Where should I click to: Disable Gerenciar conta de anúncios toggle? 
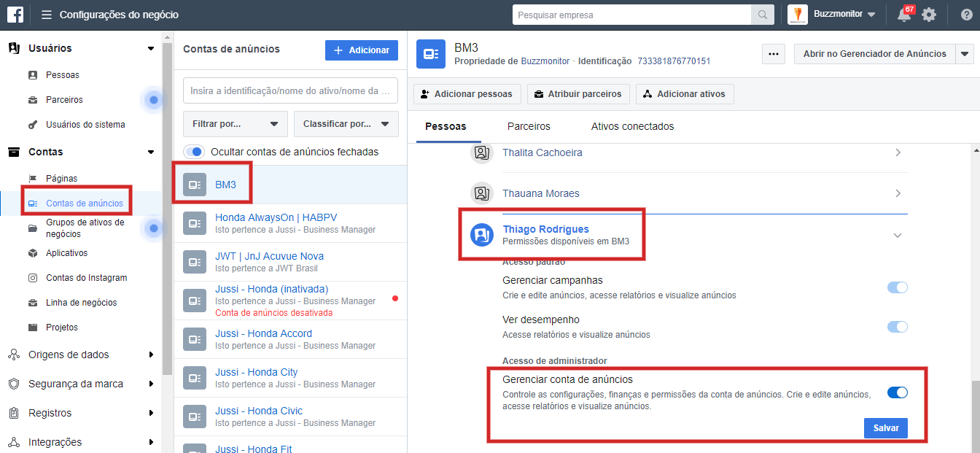tap(897, 392)
